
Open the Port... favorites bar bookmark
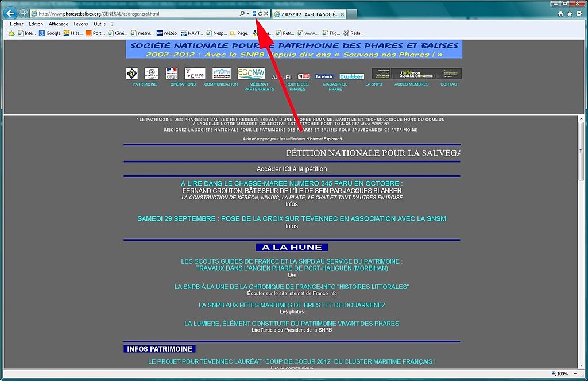point(95,33)
